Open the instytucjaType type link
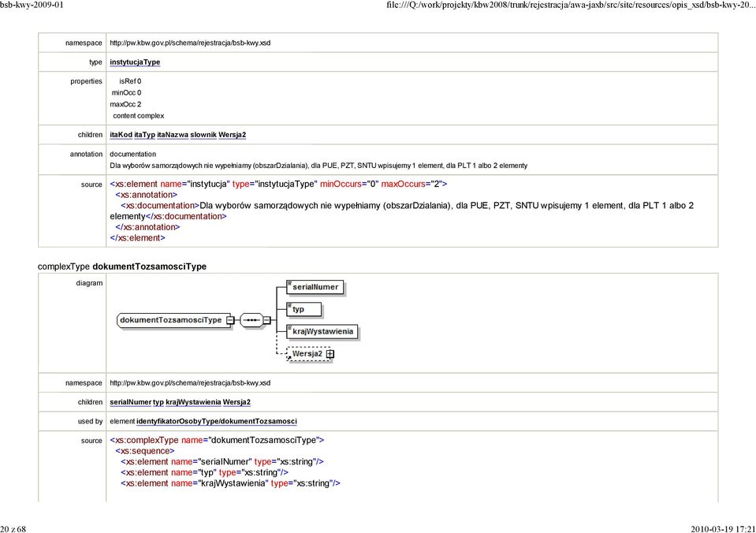This screenshot has height=533, width=756. click(x=135, y=62)
